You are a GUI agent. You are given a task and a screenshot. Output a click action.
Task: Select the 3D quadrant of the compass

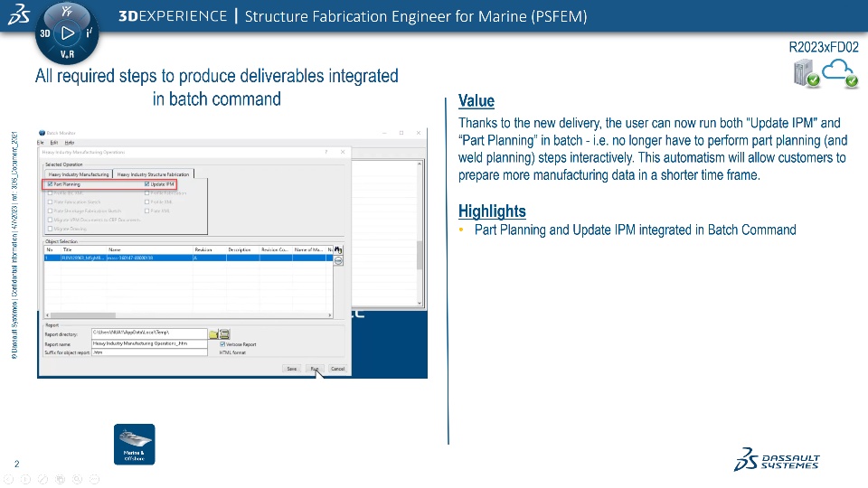point(45,33)
